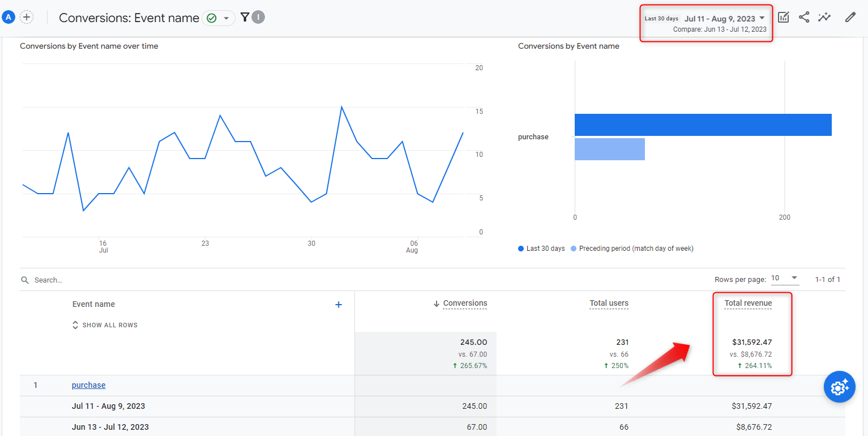The image size is (868, 436).
Task: Add a secondary dimension with the plus icon
Action: 339,305
